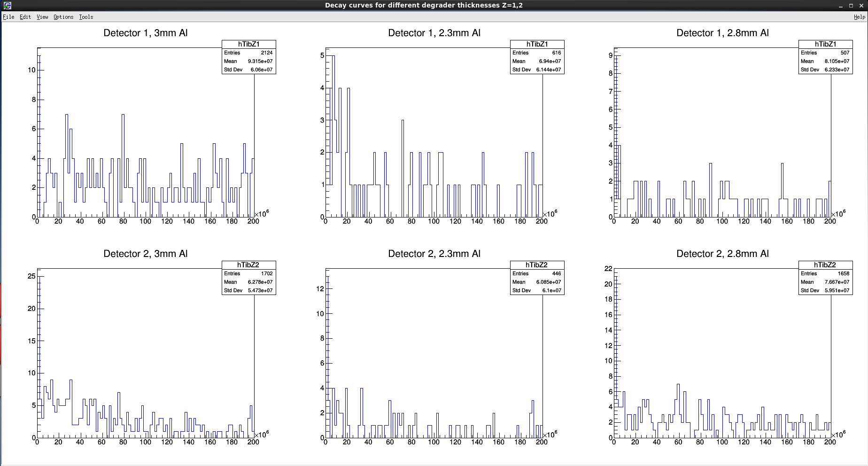Select the 'Detector 2, 2.8mm Al' pad title

(x=723, y=254)
